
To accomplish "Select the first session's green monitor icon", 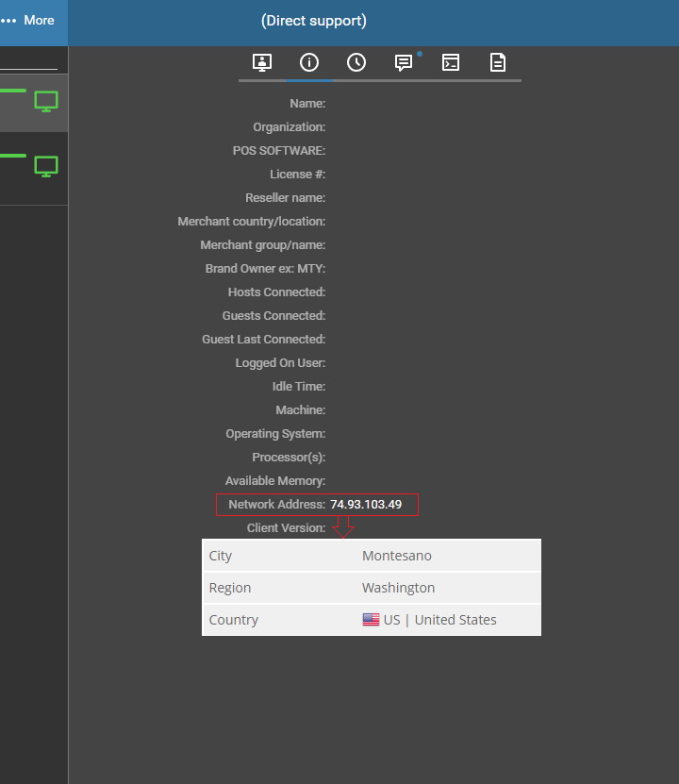I will coord(46,102).
